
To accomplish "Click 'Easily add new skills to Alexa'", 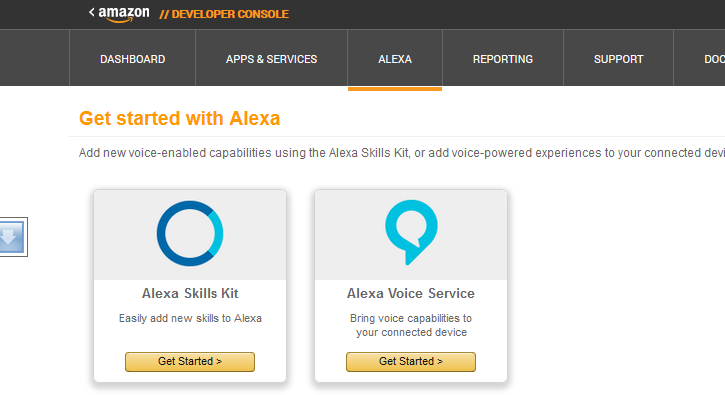I will 190,318.
